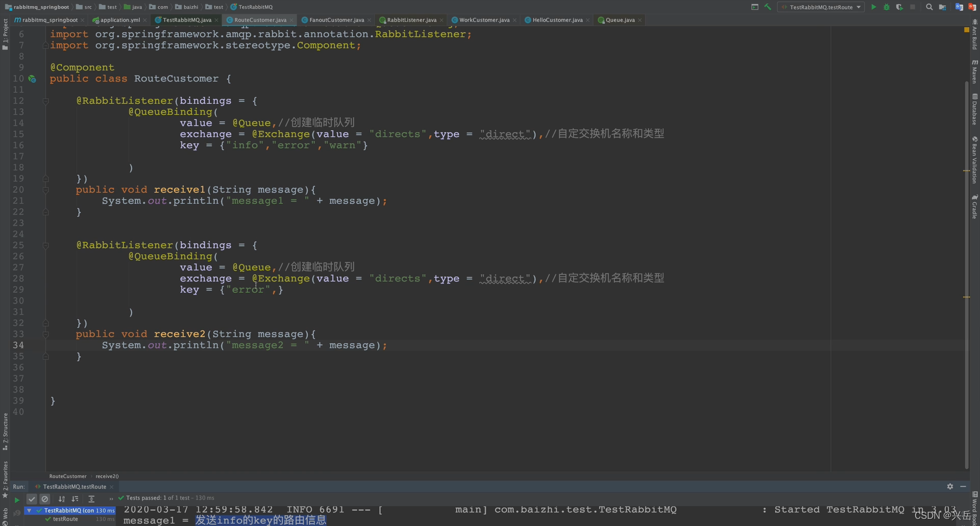Toggle Show Ignored tests button

pos(45,499)
